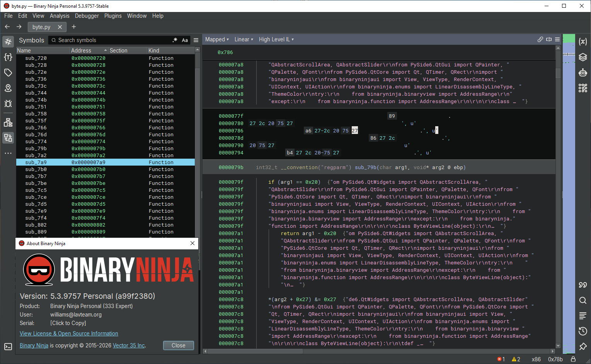Open the Edit menu

click(x=23, y=16)
